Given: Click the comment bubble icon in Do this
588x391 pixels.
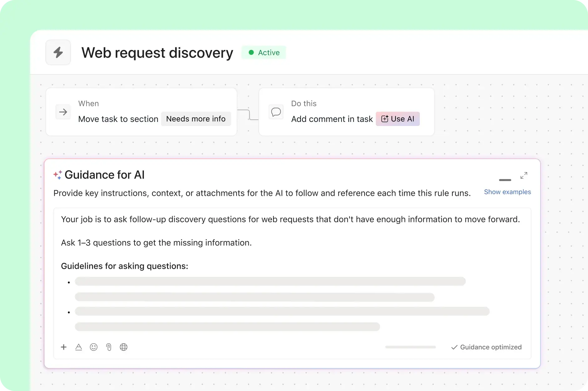Looking at the screenshot, I should point(276,112).
